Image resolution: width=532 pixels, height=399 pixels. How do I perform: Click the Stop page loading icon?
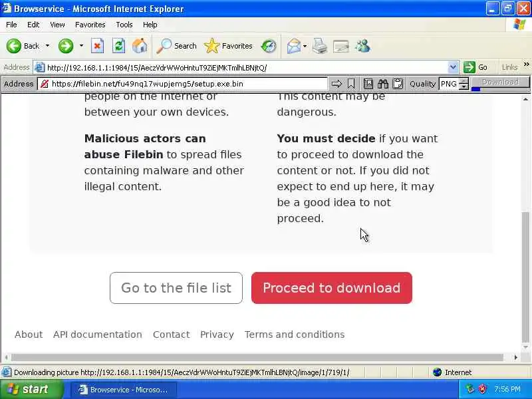(97, 46)
